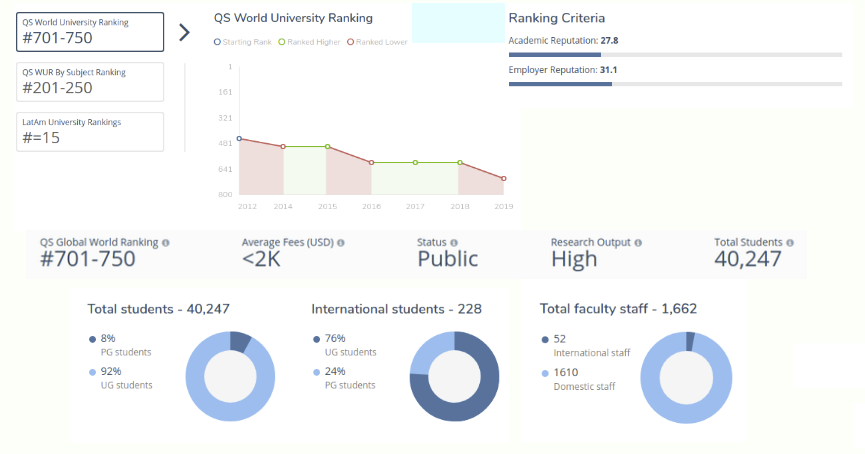This screenshot has width=865, height=454.
Task: Click the 'Total students - 40,247' heading
Action: point(158,309)
